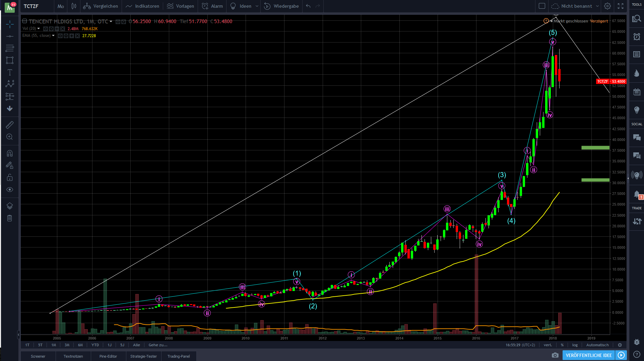
Task: Expand the Vol (20) dropdown arrow
Action: click(x=39, y=29)
